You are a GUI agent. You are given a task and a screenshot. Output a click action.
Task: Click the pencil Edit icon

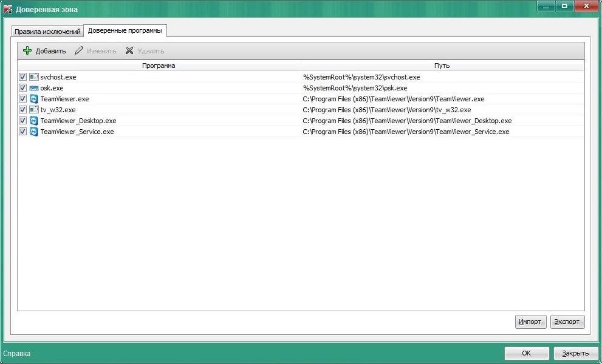tap(79, 50)
